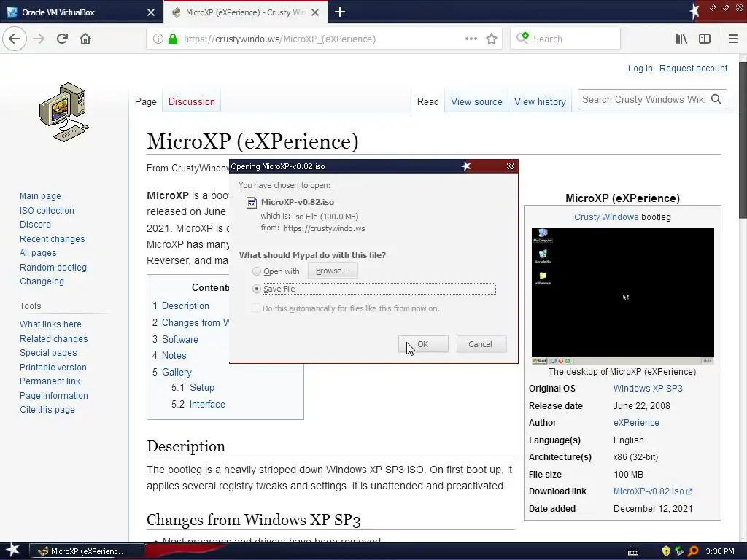Jump to Gallery in the contents box
Viewport: 747px width, 560px height.
[177, 372]
